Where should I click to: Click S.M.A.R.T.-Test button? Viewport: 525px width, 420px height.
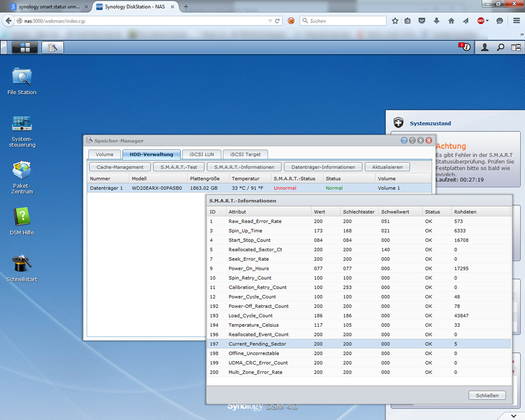tap(179, 167)
